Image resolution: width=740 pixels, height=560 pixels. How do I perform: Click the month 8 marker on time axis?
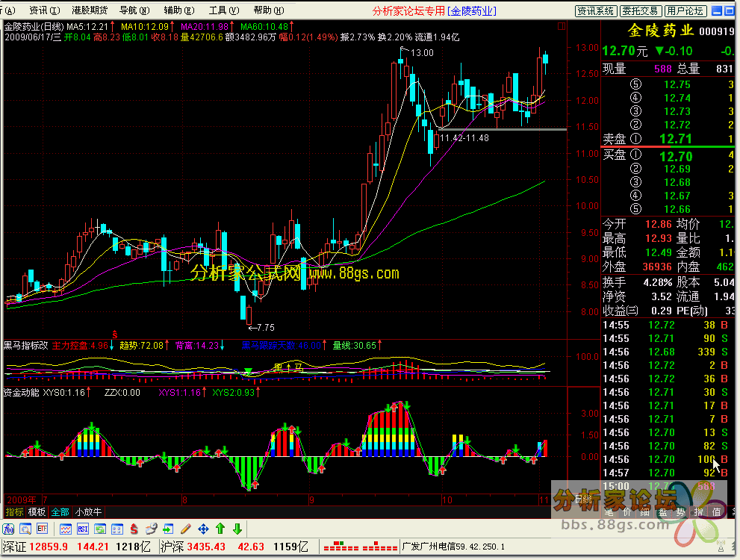(184, 500)
